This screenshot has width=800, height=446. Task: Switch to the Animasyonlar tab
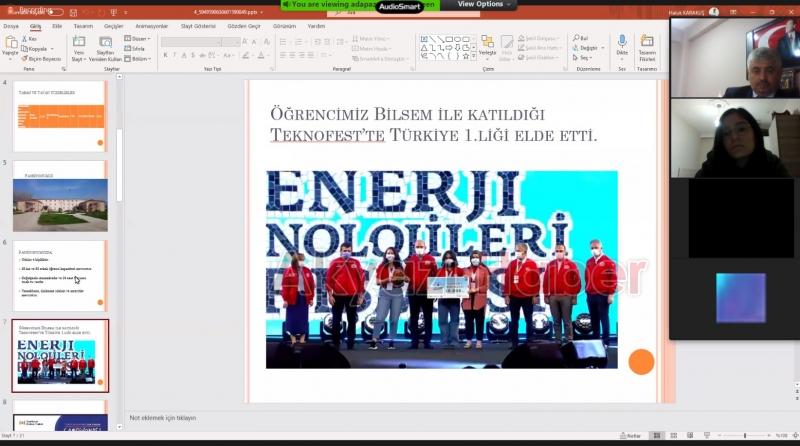(x=152, y=26)
